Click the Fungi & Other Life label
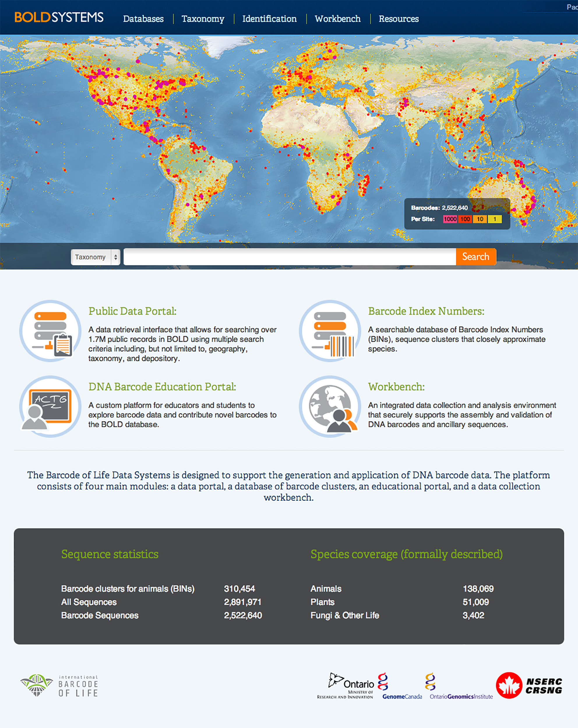Viewport: 578px width, 728px height. click(345, 615)
